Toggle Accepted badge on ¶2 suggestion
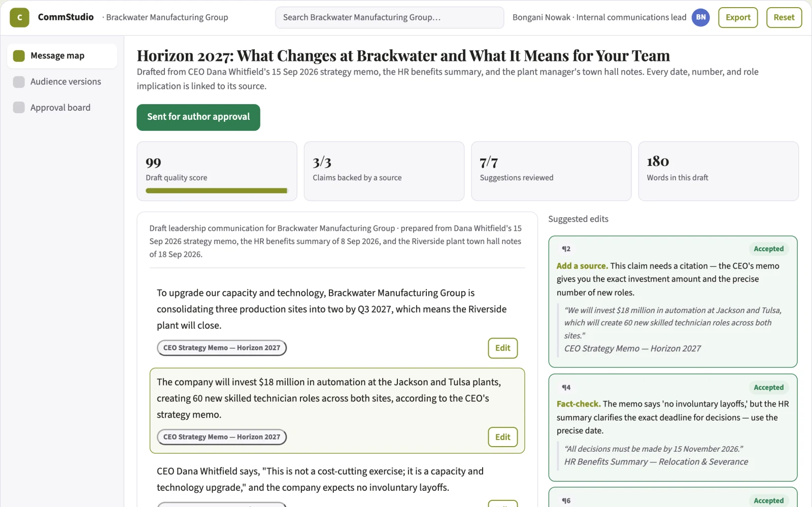 [768, 249]
